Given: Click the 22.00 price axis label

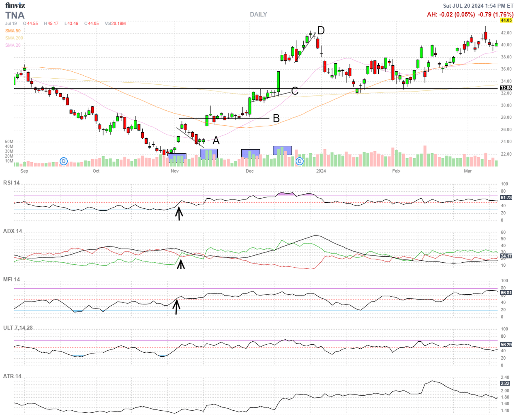Looking at the screenshot, I should (506, 154).
